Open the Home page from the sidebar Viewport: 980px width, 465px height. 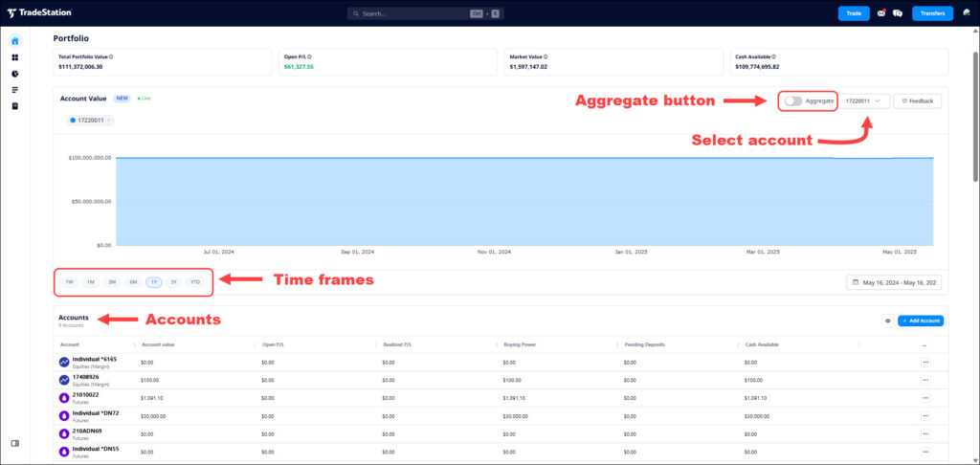pyautogui.click(x=14, y=41)
